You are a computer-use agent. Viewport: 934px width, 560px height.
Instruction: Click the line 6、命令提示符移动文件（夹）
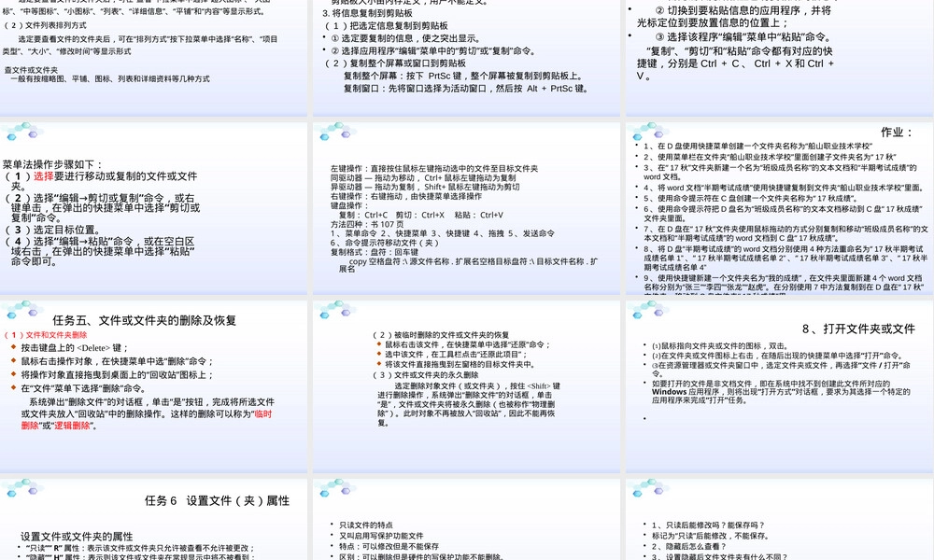point(385,243)
